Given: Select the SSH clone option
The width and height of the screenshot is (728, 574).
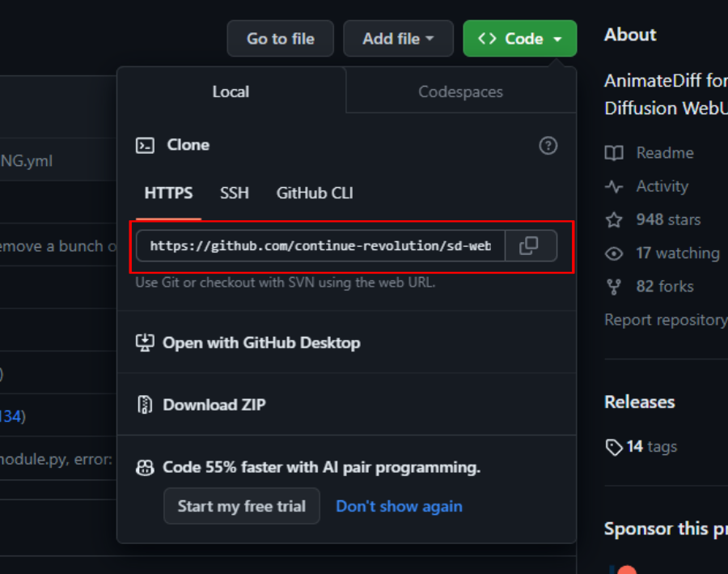Looking at the screenshot, I should tap(235, 193).
